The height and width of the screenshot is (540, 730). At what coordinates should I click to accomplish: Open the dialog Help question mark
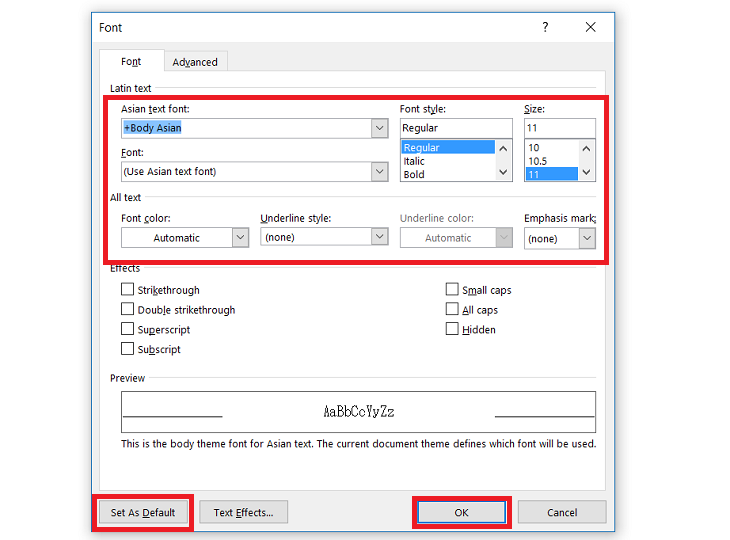coord(545,27)
